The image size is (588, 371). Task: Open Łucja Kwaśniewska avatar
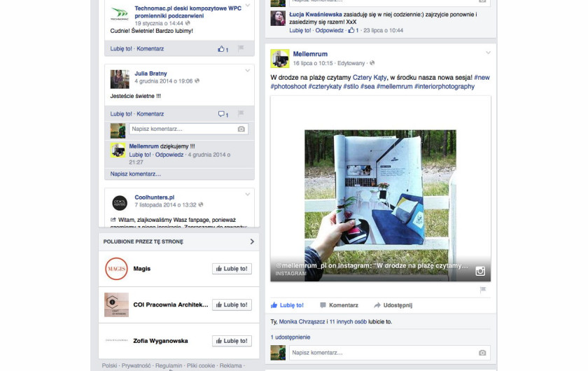point(278,18)
